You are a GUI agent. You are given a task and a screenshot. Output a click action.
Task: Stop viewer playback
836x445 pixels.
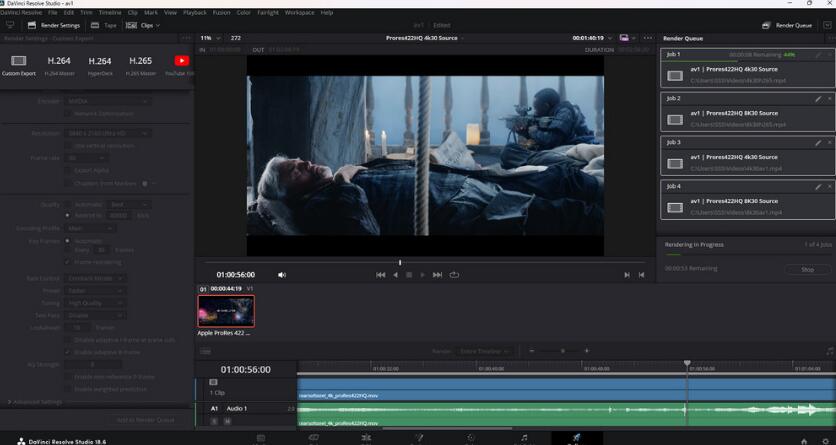pyautogui.click(x=409, y=275)
